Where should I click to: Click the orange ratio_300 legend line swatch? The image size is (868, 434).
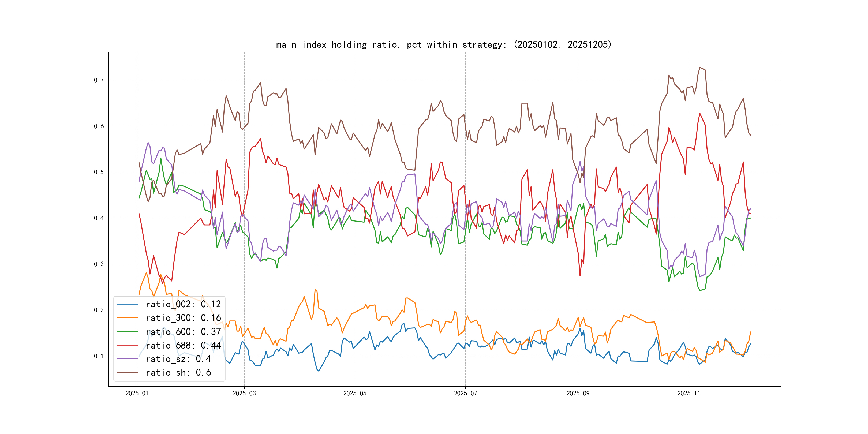[127, 318]
